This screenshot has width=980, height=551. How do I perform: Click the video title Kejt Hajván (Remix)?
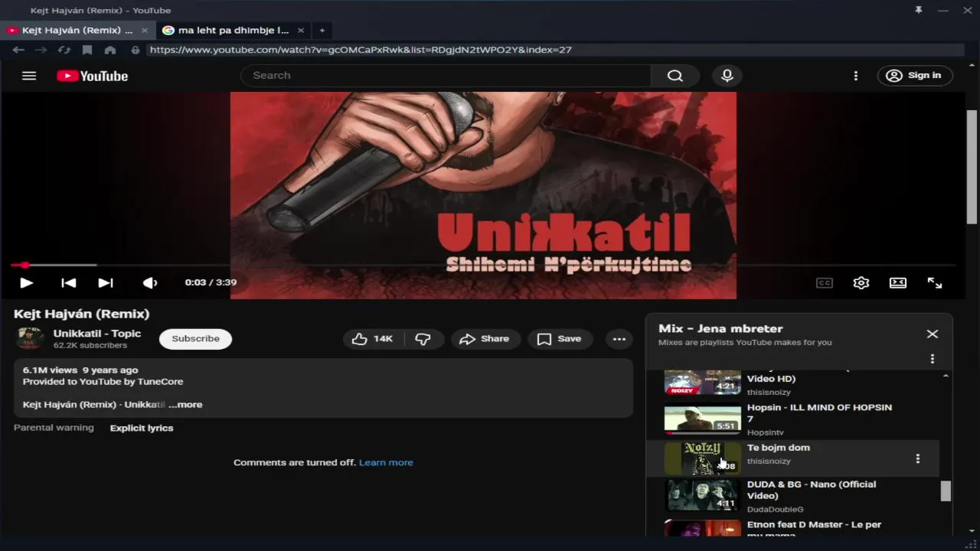click(82, 314)
